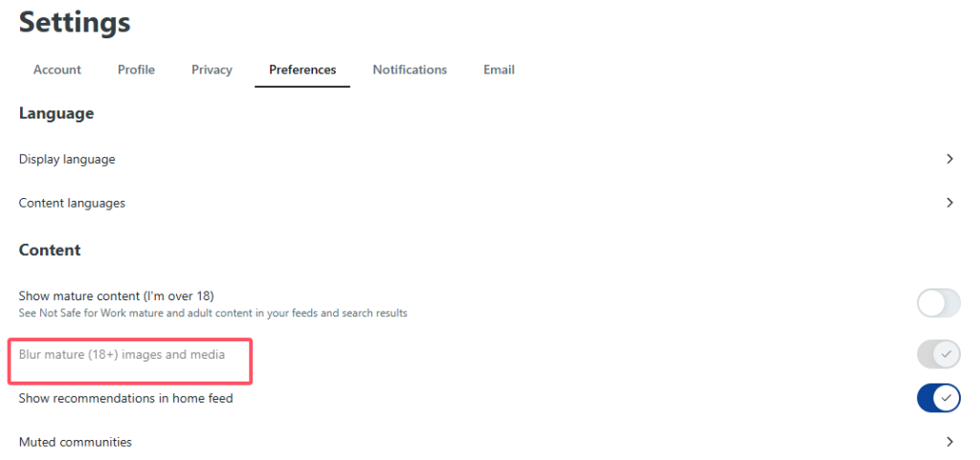This screenshot has width=980, height=460.
Task: Click the Settings page heading
Action: 75,22
